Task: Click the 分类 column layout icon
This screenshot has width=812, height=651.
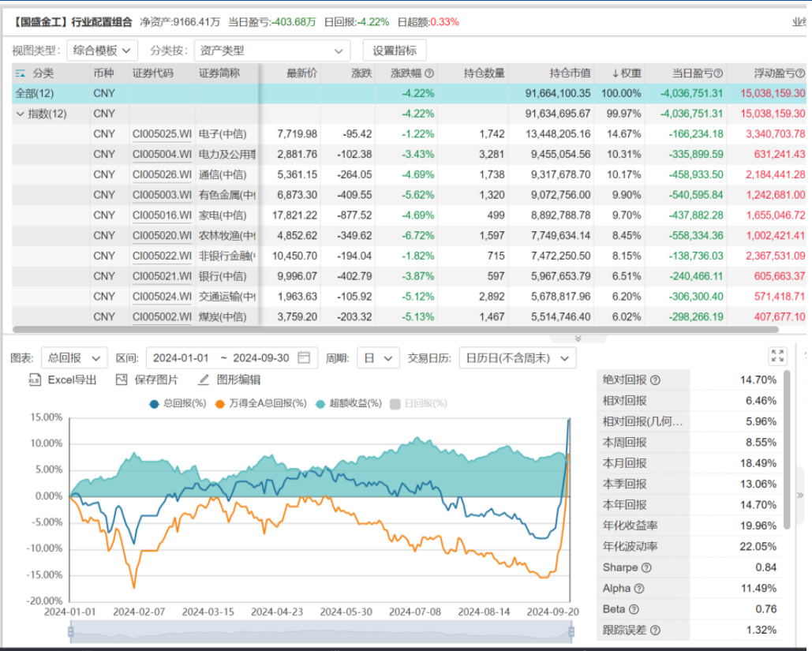Action: coord(20,73)
